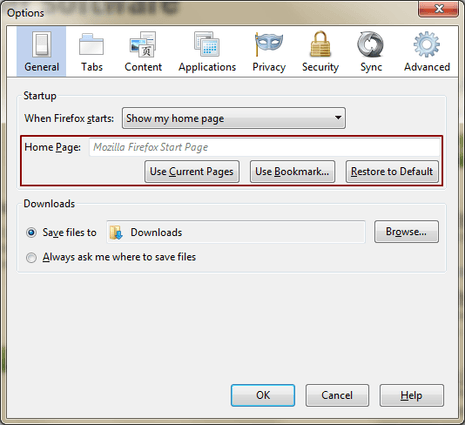Screen dimensions: 465x425
Task: Open the Applications options panel
Action: (x=207, y=52)
